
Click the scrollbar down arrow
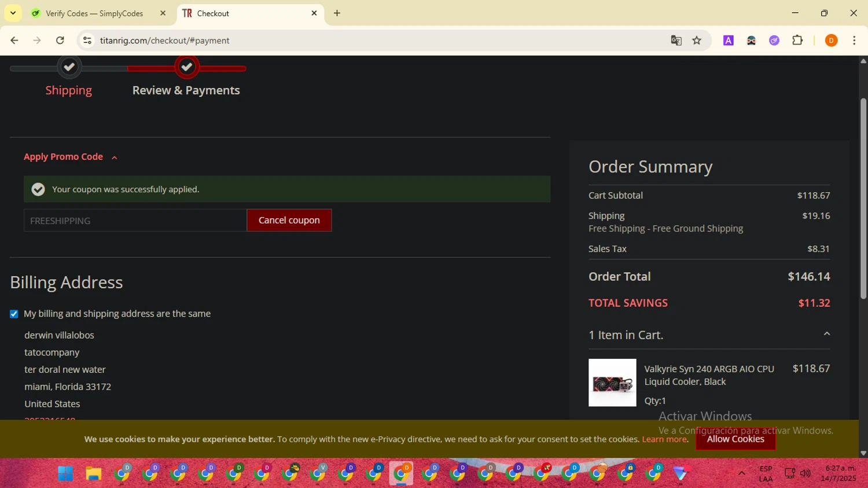pos(863,453)
